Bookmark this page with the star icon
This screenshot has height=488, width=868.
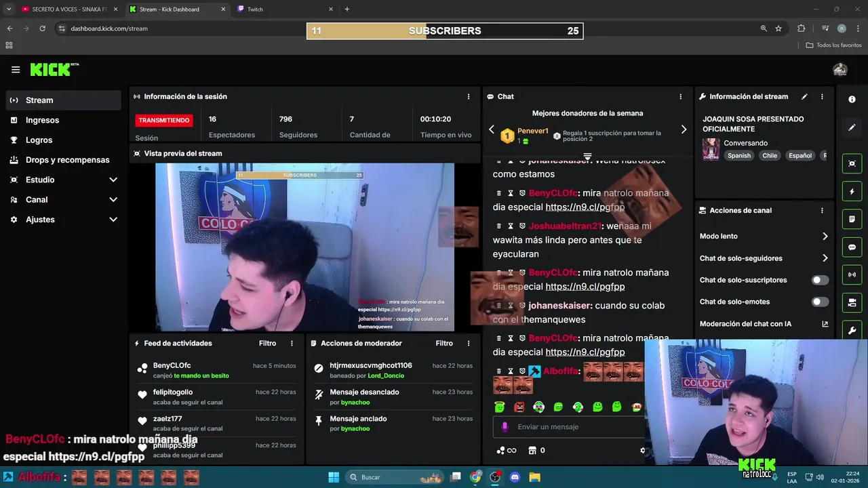[x=778, y=28]
